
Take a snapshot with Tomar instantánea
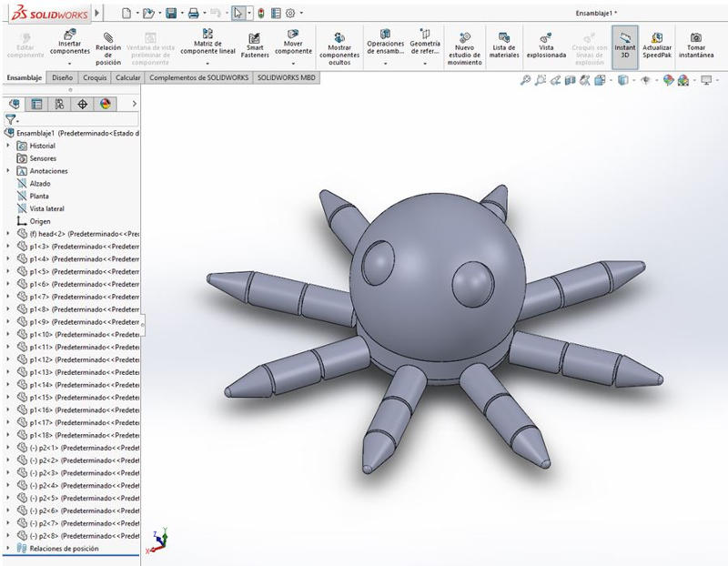pos(696,45)
